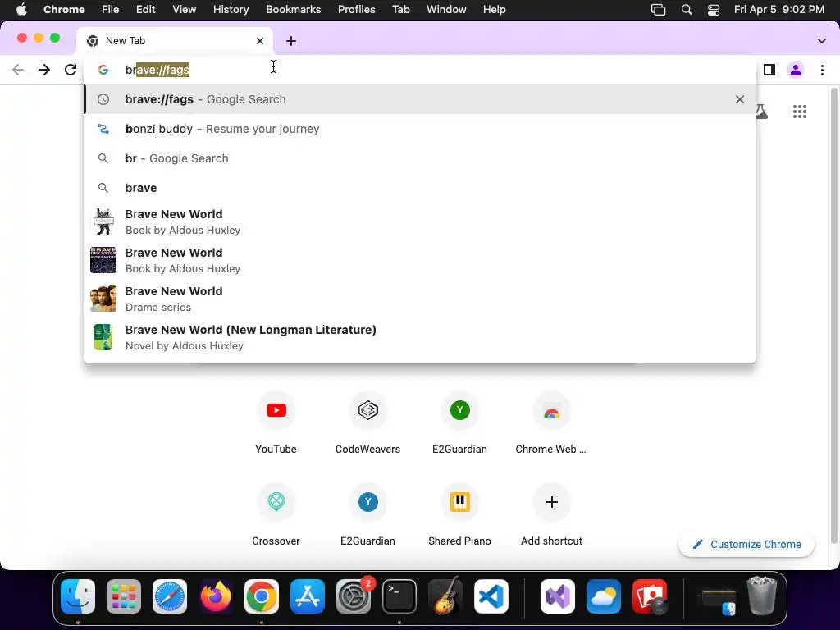Image resolution: width=840 pixels, height=630 pixels.
Task: Click the Customize Chrome button
Action: (746, 544)
